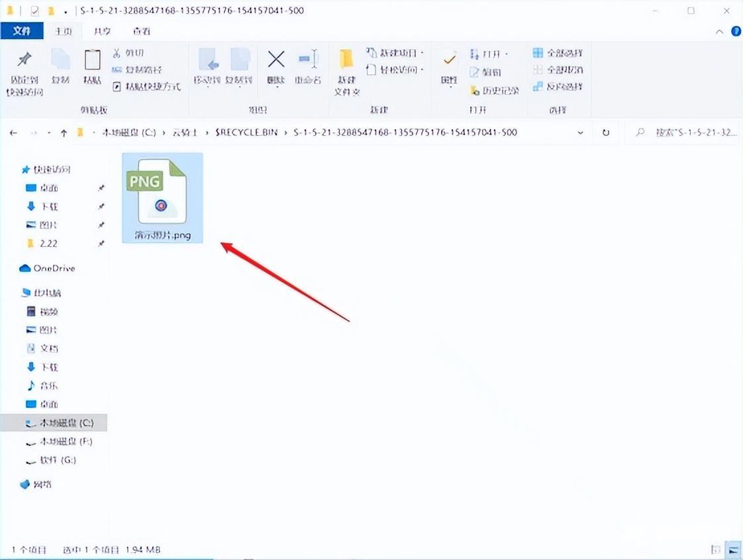This screenshot has height=560, width=743.
Task: Select Paste shortcut (粘贴快捷方式)
Action: [x=147, y=86]
